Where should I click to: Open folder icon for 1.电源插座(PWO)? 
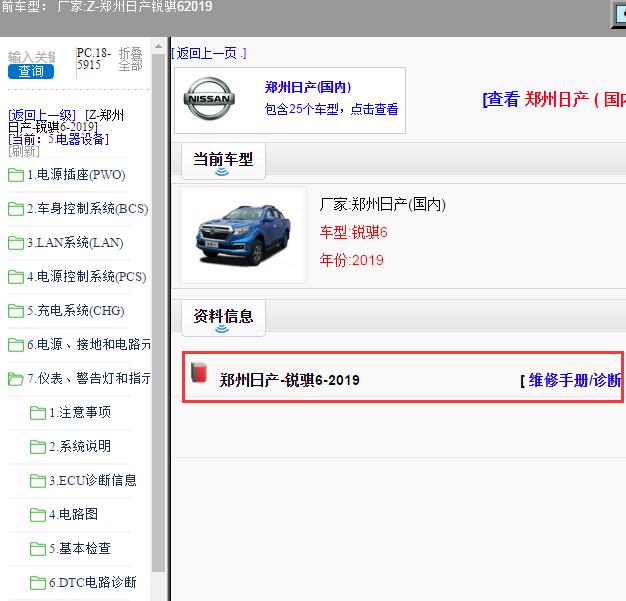point(16,175)
